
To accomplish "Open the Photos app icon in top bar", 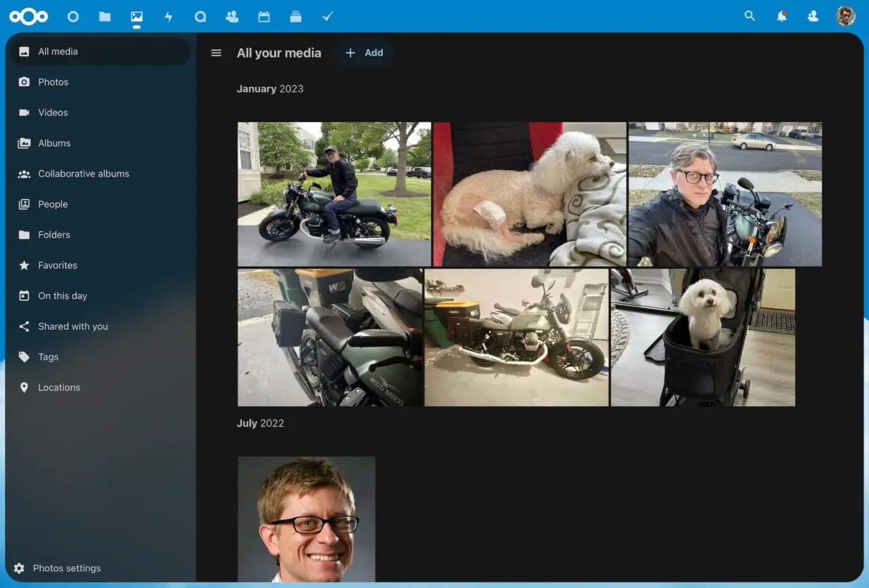I will point(136,16).
